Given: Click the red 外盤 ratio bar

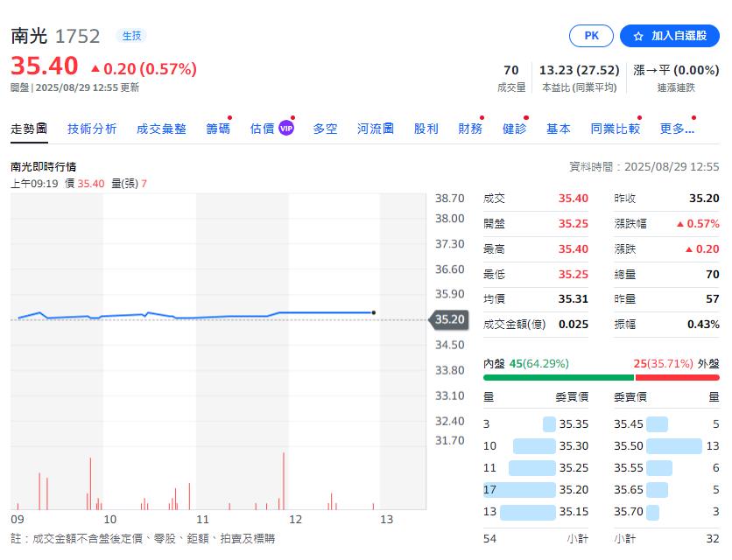Looking at the screenshot, I should (x=678, y=377).
